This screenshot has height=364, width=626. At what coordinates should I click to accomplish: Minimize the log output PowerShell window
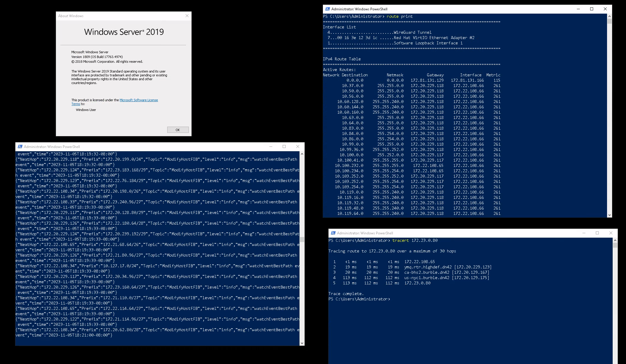270,146
